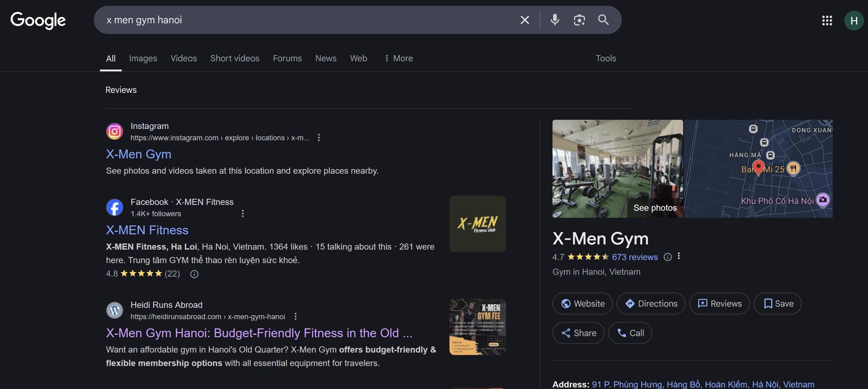Expand the More search filters menu
This screenshot has width=868, height=389.
coord(399,58)
